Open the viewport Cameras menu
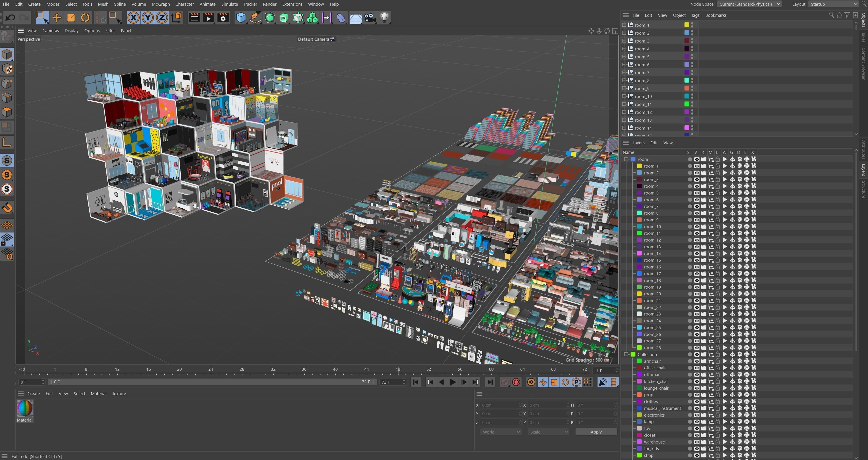 pos(50,30)
